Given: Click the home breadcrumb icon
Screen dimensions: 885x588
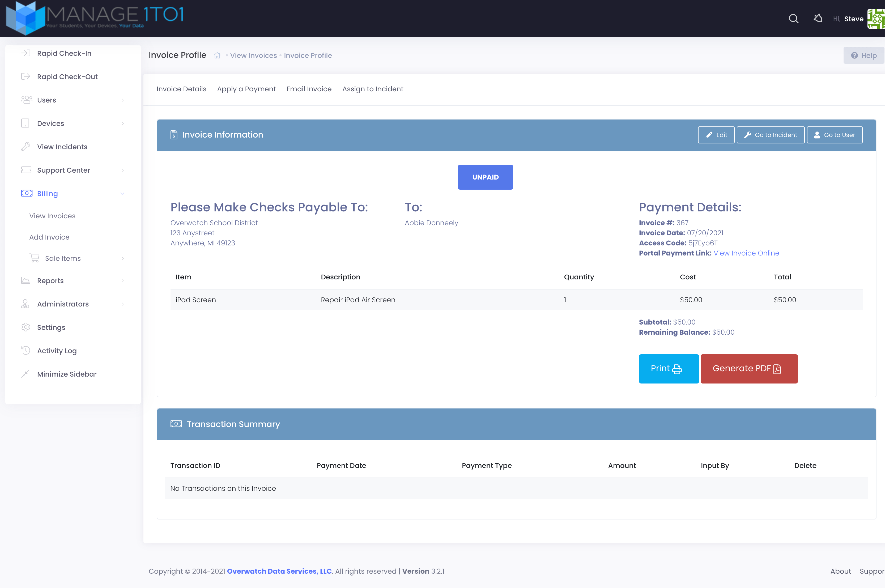Looking at the screenshot, I should pos(217,56).
